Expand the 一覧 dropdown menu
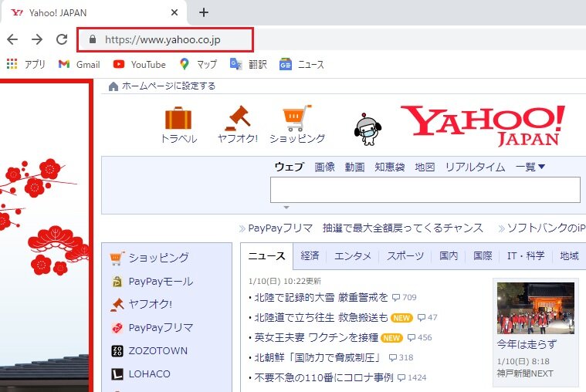Image resolution: width=586 pixels, height=392 pixels. pos(530,167)
